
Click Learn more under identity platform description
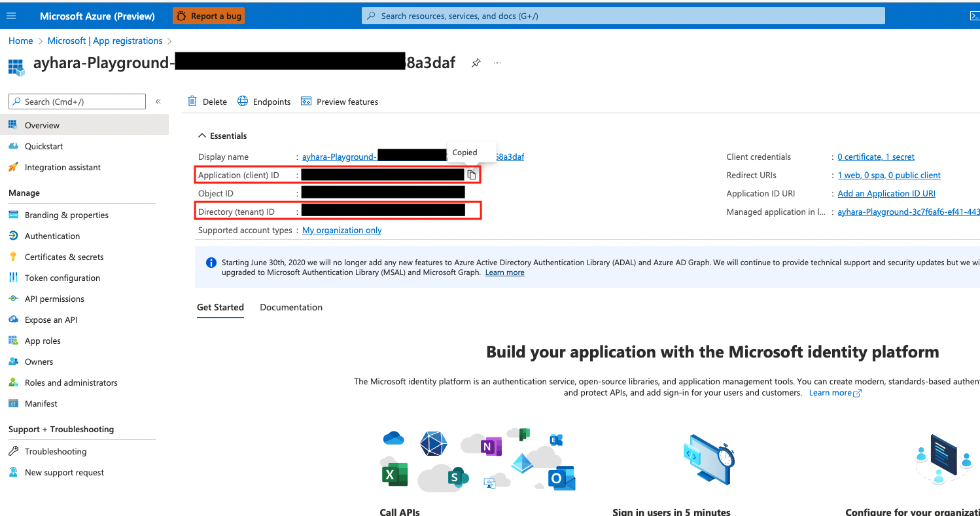(835, 393)
